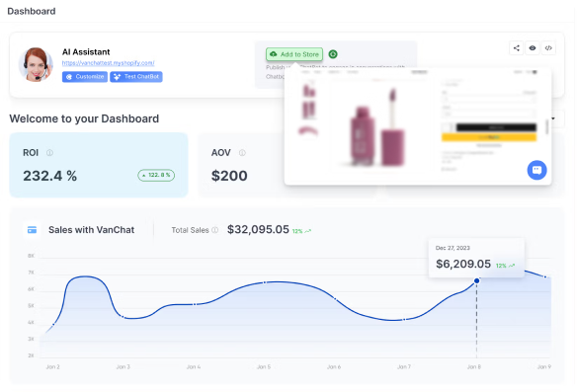Click the eye preview icon
The height and width of the screenshot is (392, 577).
pyautogui.click(x=533, y=48)
